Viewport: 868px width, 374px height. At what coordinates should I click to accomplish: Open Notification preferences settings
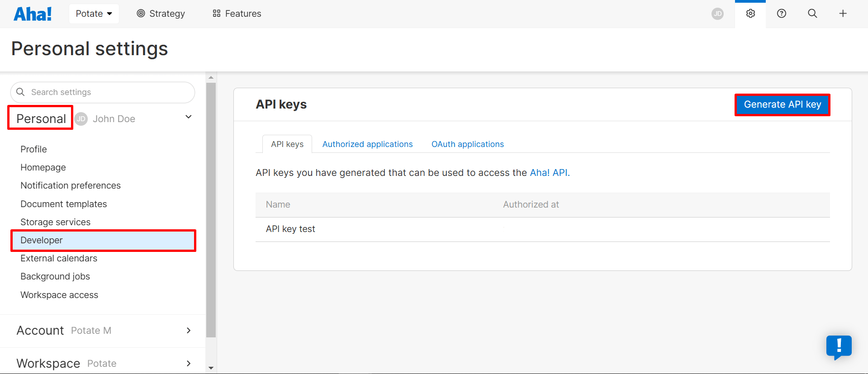point(71,185)
